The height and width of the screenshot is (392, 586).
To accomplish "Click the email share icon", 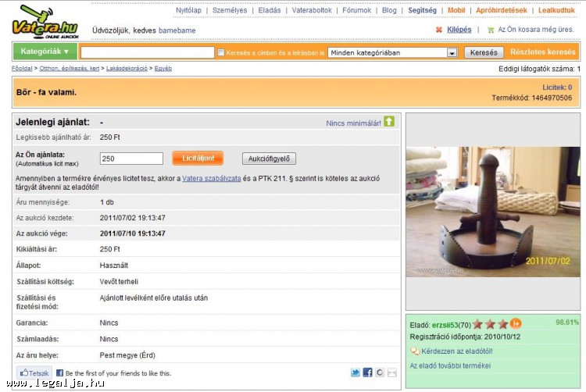I will (x=391, y=372).
